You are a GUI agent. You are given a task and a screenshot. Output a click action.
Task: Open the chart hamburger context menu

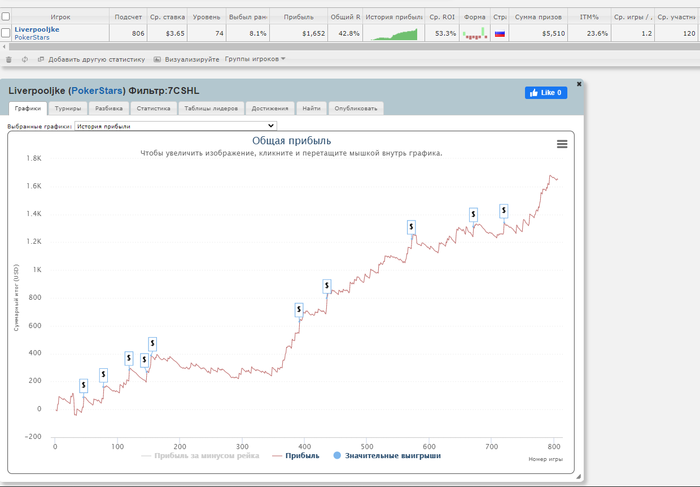tap(562, 144)
